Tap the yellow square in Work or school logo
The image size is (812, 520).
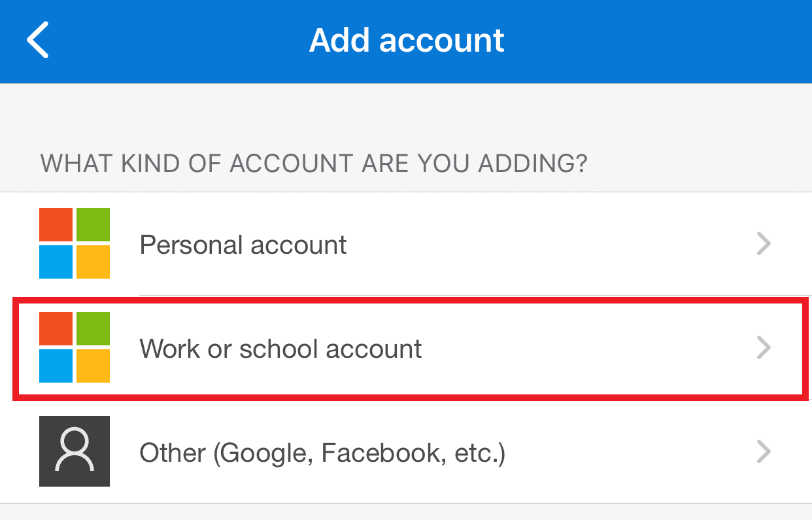click(93, 366)
